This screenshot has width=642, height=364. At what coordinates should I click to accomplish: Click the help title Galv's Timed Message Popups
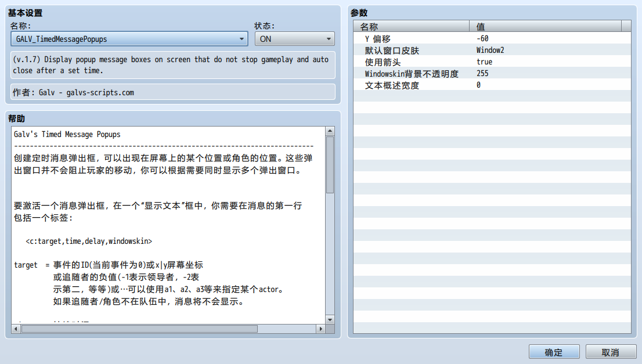tap(67, 134)
